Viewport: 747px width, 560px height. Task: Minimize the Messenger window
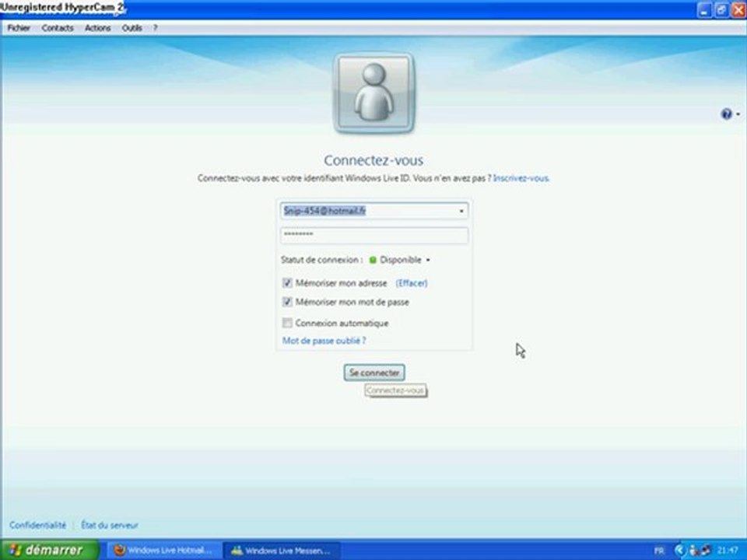coord(704,10)
